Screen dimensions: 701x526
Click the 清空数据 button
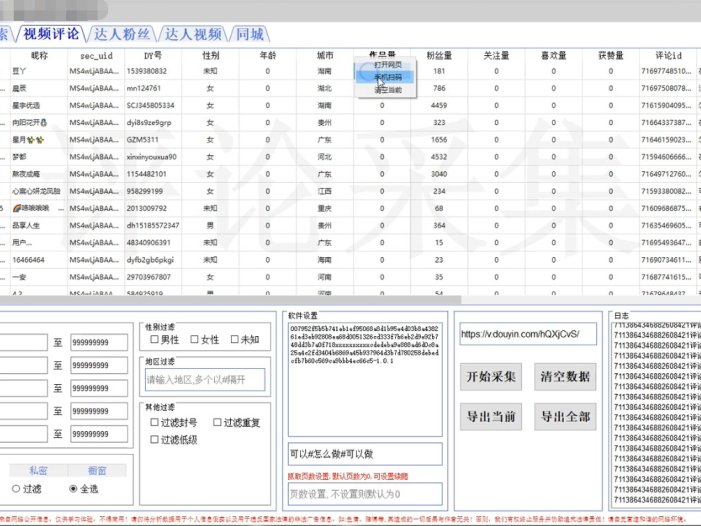click(565, 377)
